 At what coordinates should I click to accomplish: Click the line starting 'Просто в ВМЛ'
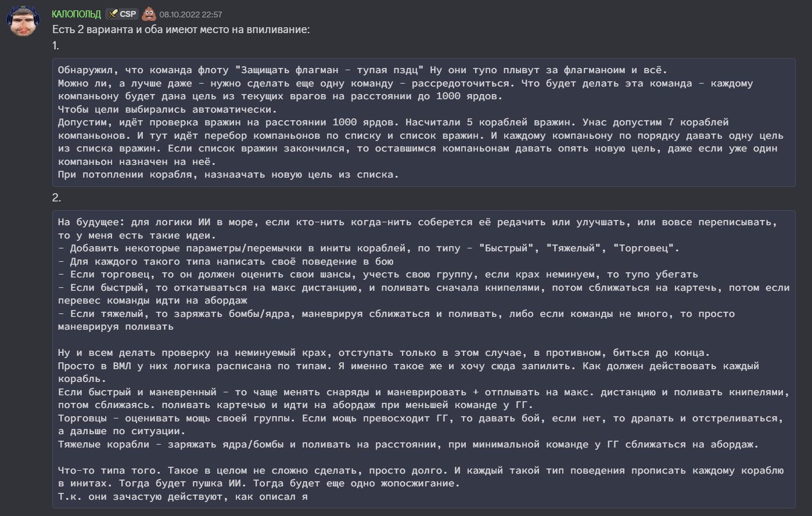[x=408, y=366]
